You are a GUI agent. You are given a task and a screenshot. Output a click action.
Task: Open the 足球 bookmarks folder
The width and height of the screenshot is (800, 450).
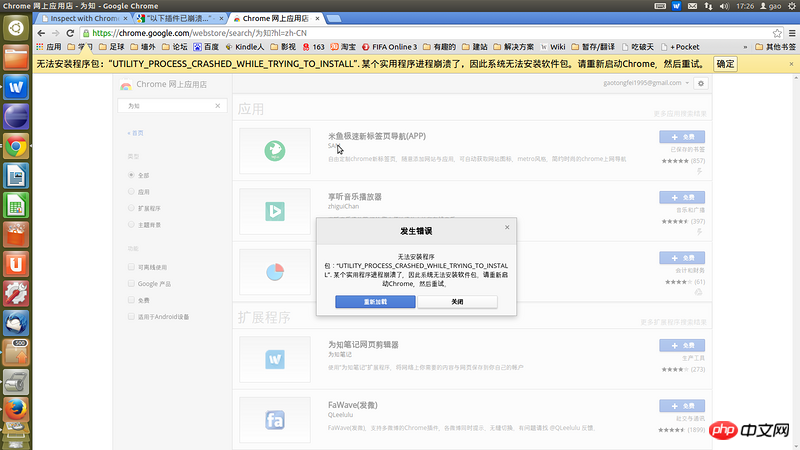click(112, 47)
